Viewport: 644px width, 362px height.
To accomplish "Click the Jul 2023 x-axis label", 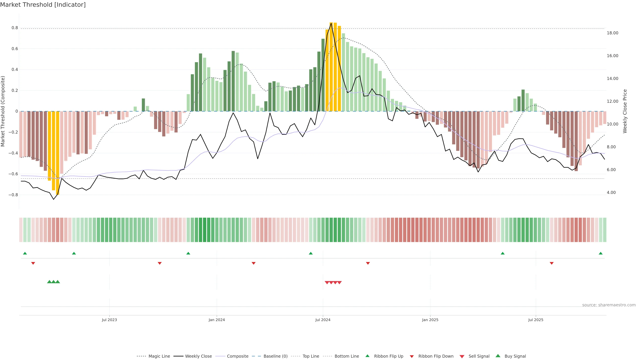I will pyautogui.click(x=109, y=320).
